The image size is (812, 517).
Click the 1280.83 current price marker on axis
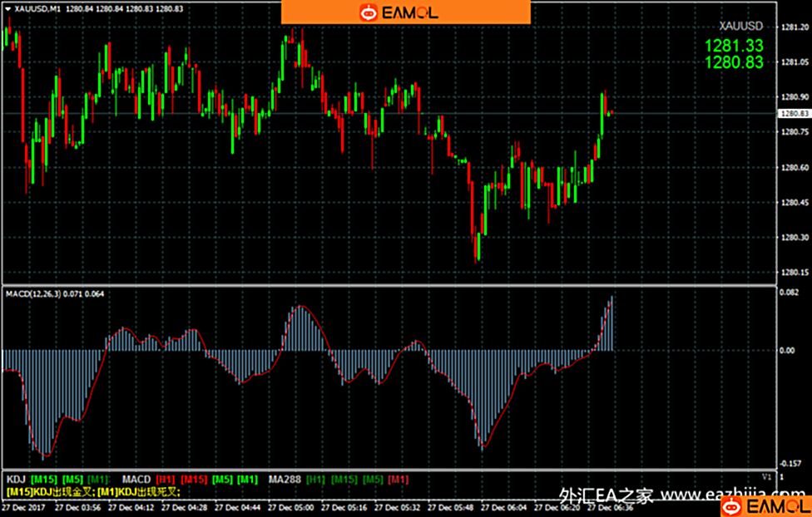click(x=793, y=113)
